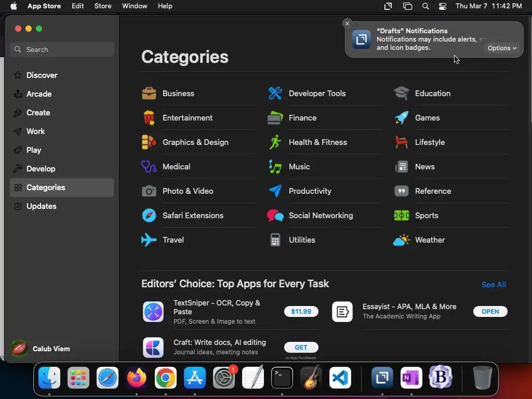Follow the See All link
The width and height of the screenshot is (532, 399).
494,285
